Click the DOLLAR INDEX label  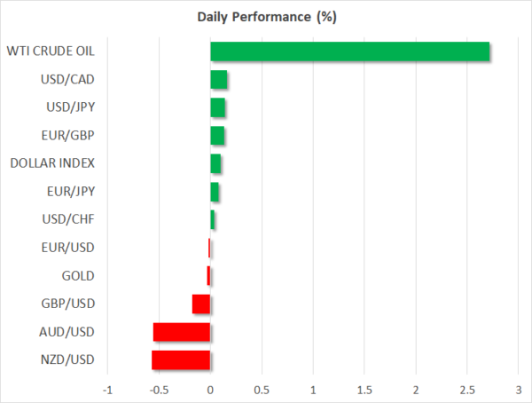52,163
